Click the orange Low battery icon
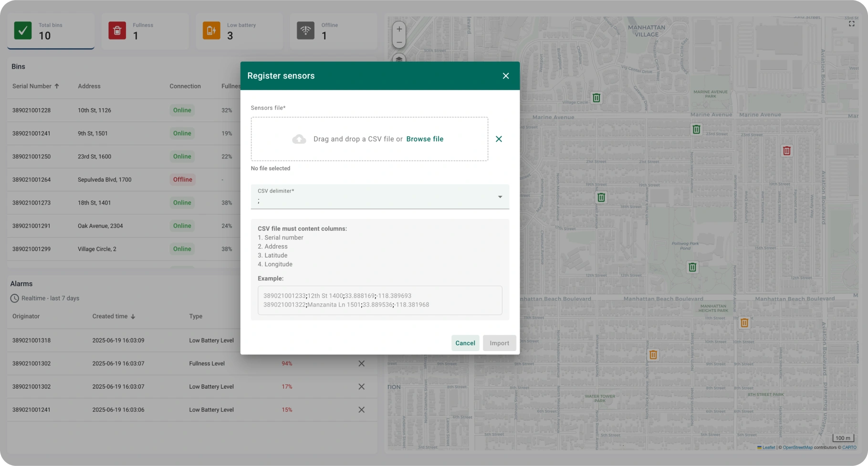Screen dimensions: 868x466 click(211, 31)
